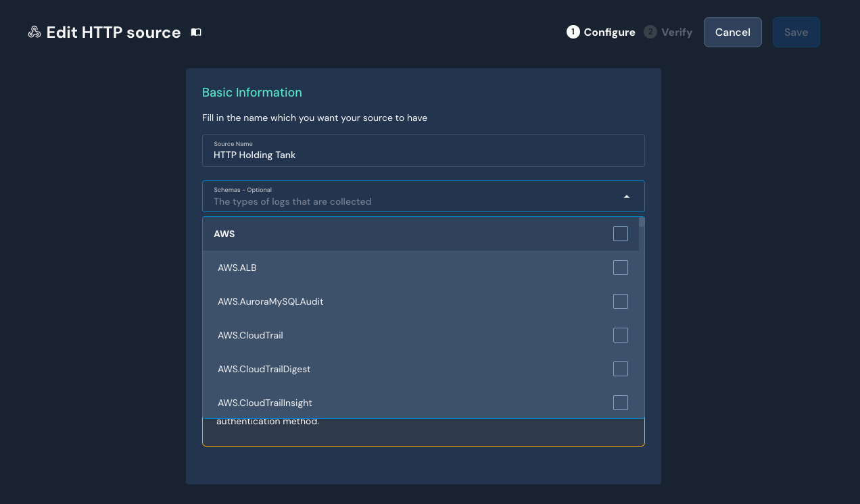Select the Configure step label
The width and height of the screenshot is (860, 504).
[609, 32]
